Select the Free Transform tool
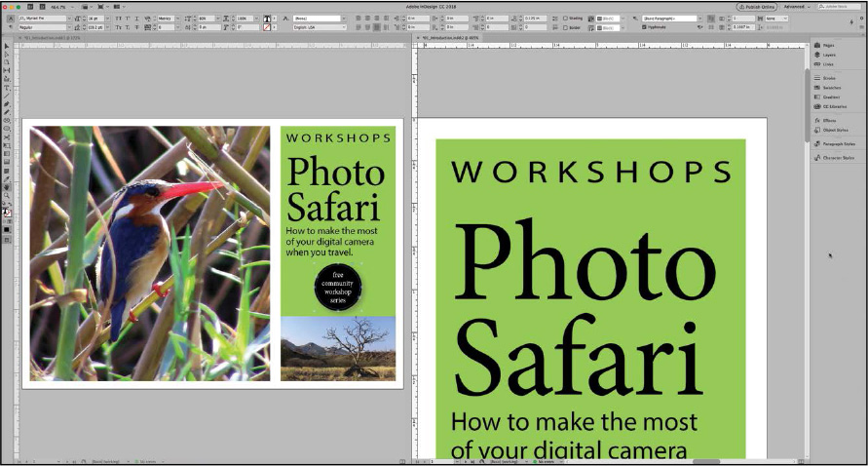The image size is (868, 466). [x=7, y=145]
